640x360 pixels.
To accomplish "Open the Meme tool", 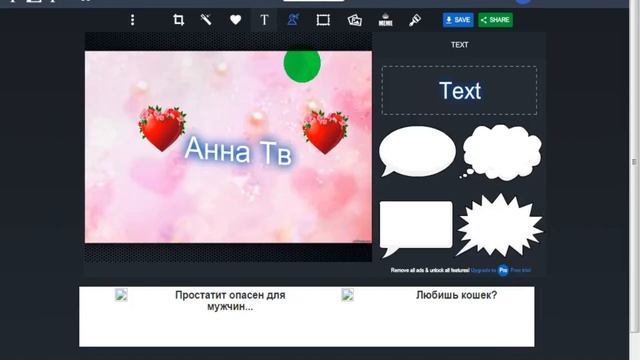I will point(385,20).
